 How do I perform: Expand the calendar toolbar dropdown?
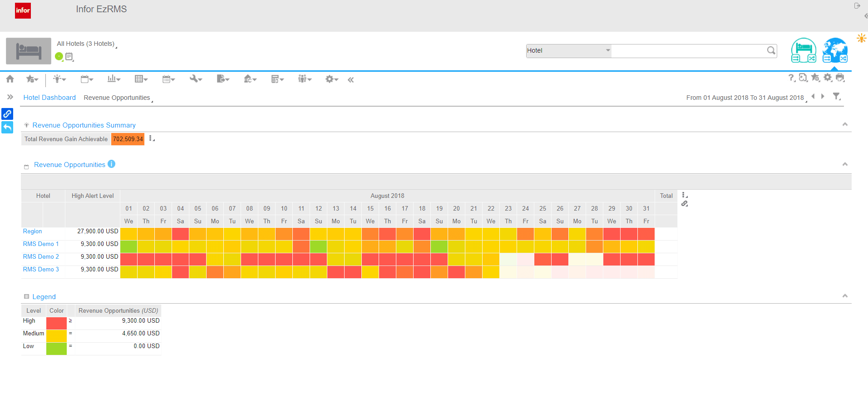[86, 79]
